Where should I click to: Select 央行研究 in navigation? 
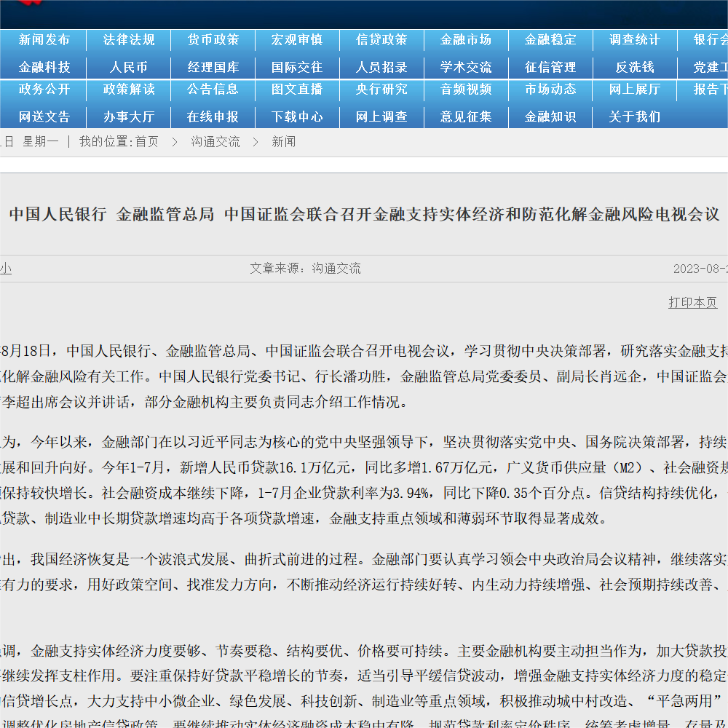click(381, 89)
